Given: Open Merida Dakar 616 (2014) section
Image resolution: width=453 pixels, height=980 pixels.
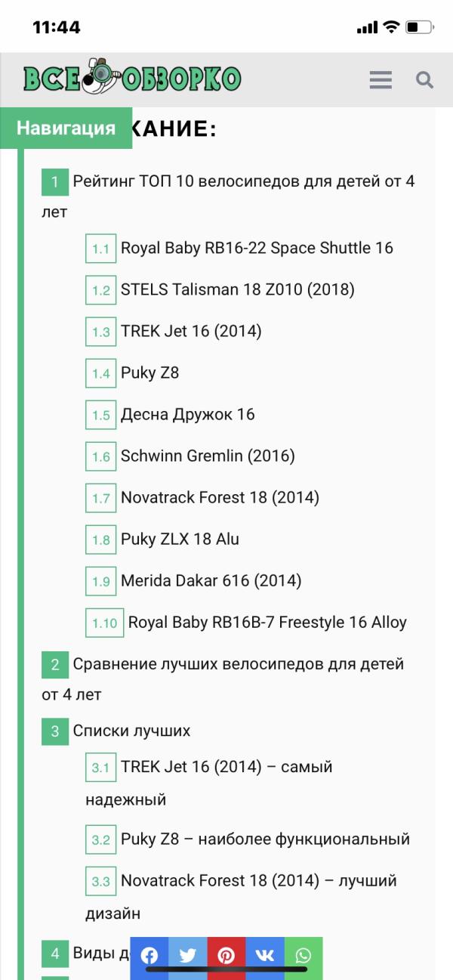Looking at the screenshot, I should pyautogui.click(x=211, y=580).
